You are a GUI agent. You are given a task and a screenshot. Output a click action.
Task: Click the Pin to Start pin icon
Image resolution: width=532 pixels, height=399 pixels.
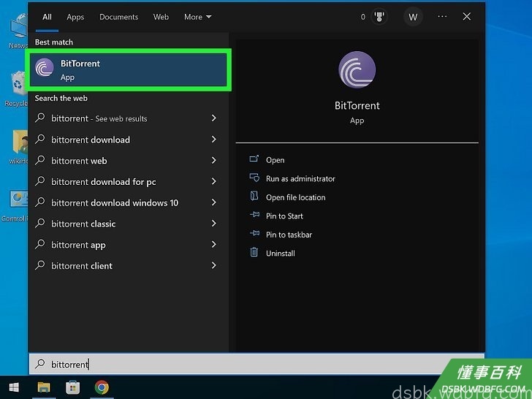(254, 215)
